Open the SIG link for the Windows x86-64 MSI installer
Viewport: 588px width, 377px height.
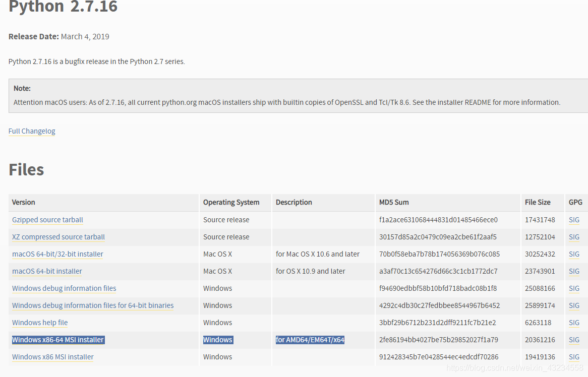coord(574,340)
